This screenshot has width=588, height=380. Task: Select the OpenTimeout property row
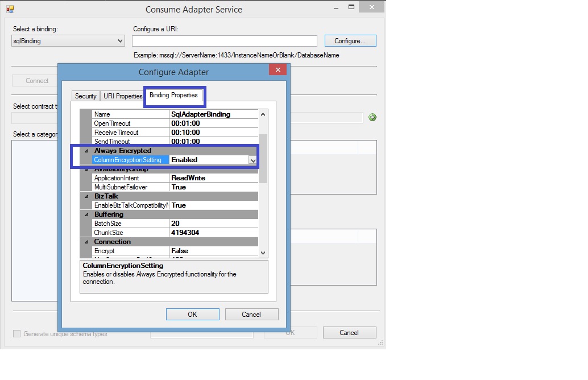[x=175, y=123]
